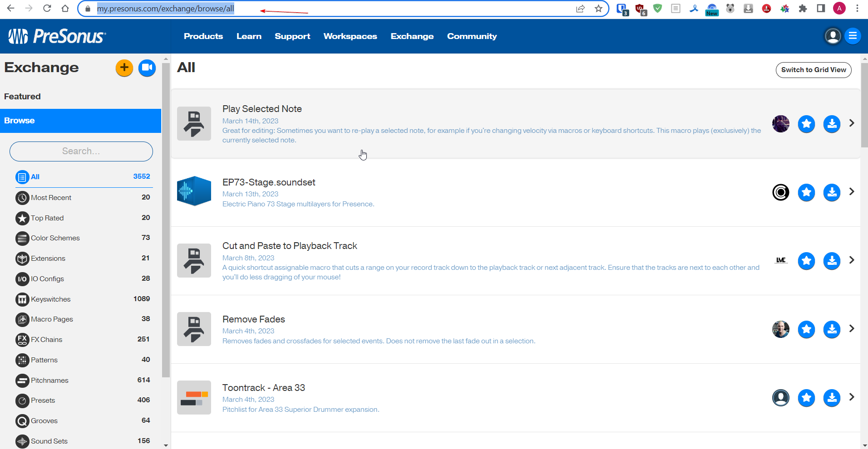868x449 pixels.
Task: Go back in browser history
Action: pyautogui.click(x=11, y=9)
